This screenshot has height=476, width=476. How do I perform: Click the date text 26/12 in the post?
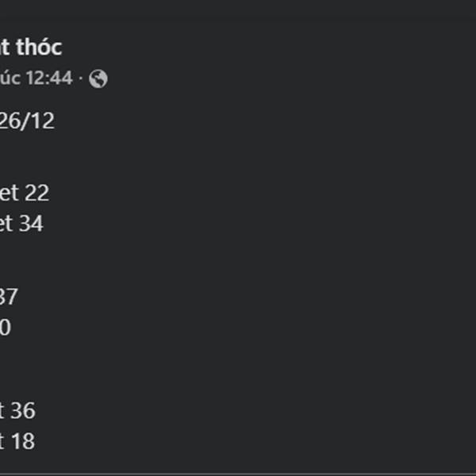[x=27, y=121]
